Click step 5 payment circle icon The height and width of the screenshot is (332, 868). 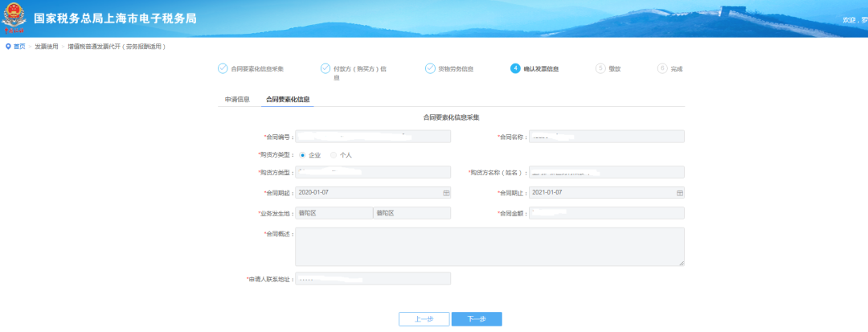click(600, 68)
